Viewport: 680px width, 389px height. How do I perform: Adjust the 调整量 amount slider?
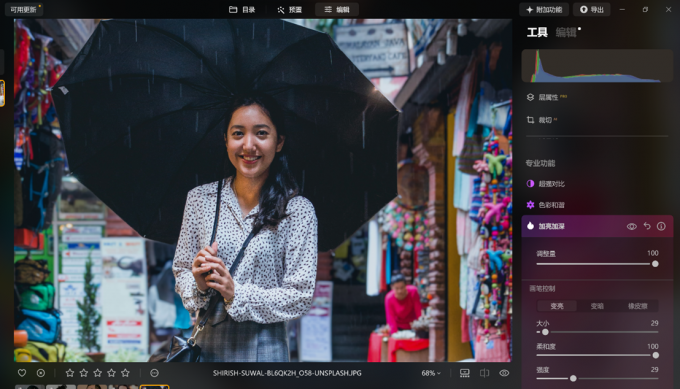[x=597, y=264]
